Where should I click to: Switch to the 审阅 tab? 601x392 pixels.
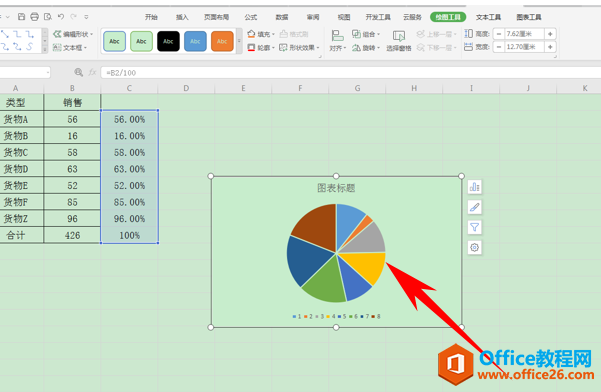313,17
